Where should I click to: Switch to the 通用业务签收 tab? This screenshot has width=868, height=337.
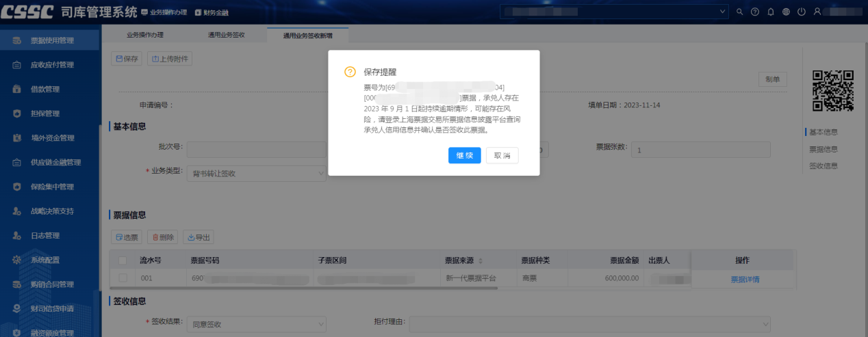click(x=226, y=34)
